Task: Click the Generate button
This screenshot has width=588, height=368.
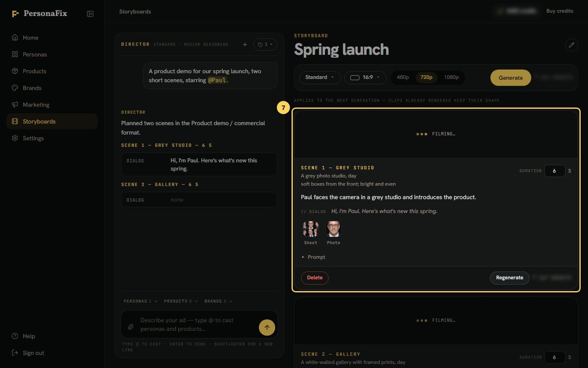Action: point(510,78)
